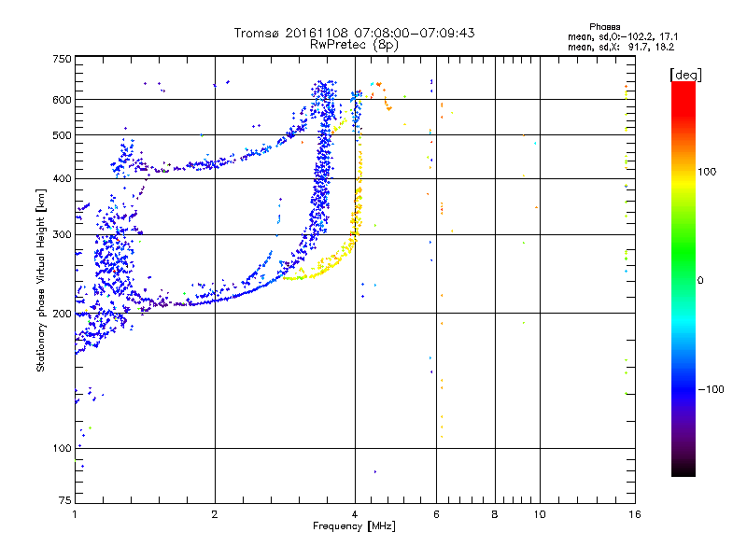Click the y-axis tick label "600"

point(62,100)
